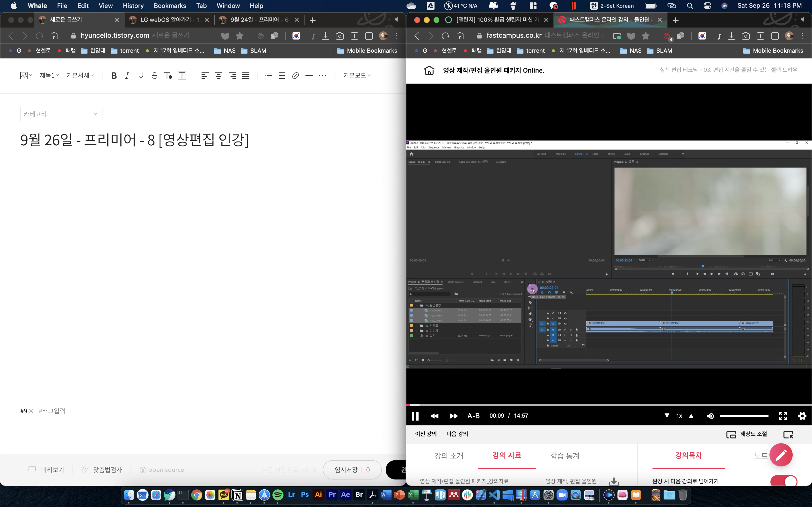Open the Bookmarks menu in menu bar

[170, 6]
